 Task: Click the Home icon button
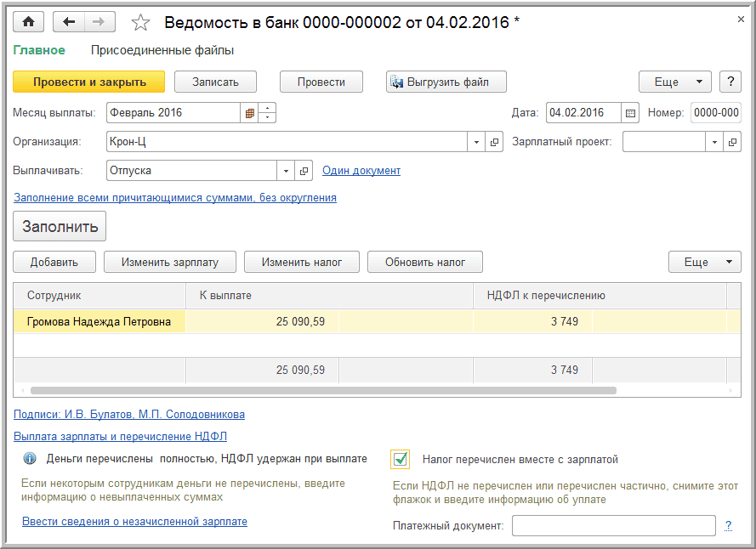28,23
